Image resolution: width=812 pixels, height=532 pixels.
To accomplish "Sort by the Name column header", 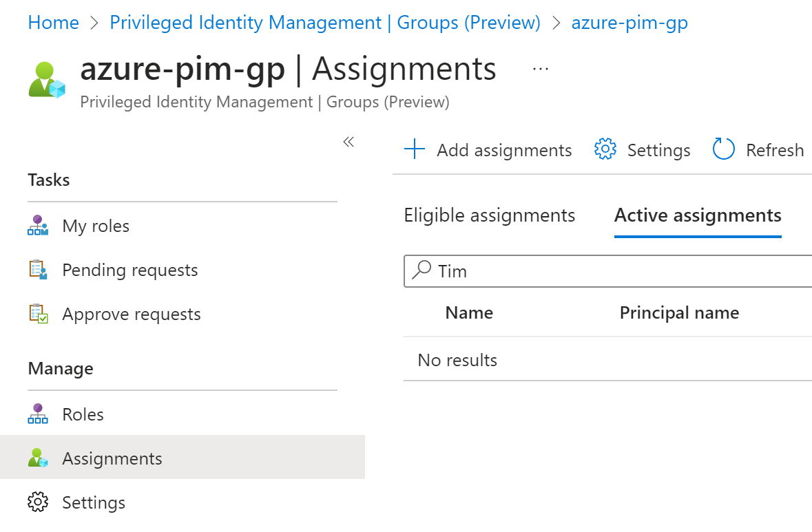I will tap(469, 313).
